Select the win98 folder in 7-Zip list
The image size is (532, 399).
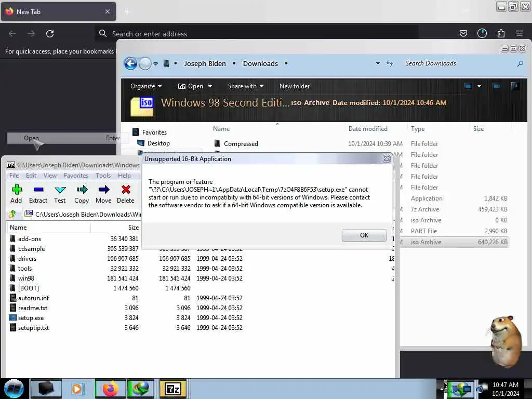click(26, 278)
